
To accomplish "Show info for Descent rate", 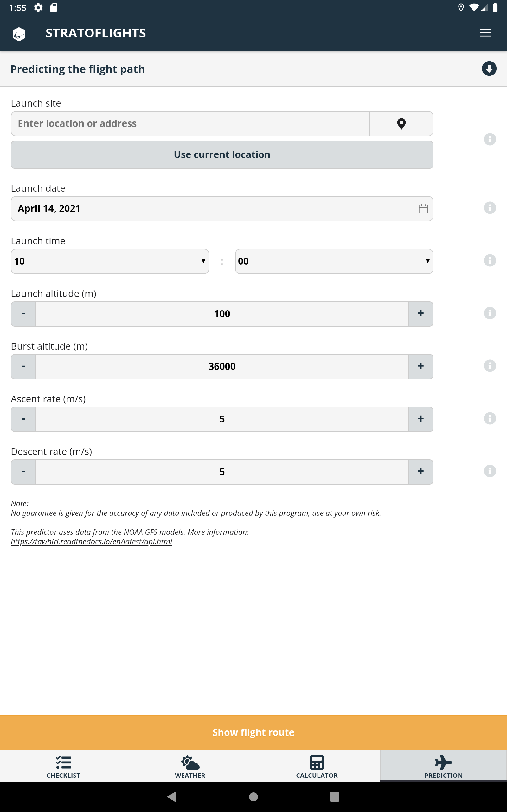I will [x=490, y=471].
